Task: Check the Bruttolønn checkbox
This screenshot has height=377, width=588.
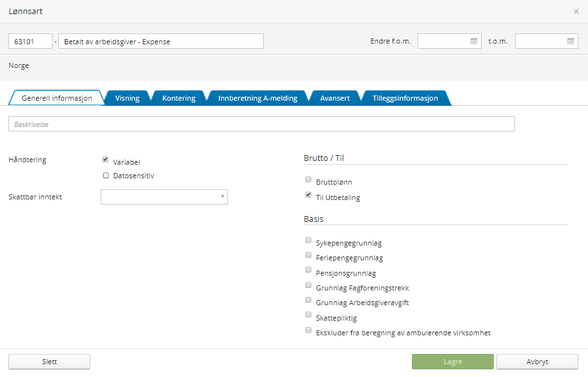Action: click(308, 180)
